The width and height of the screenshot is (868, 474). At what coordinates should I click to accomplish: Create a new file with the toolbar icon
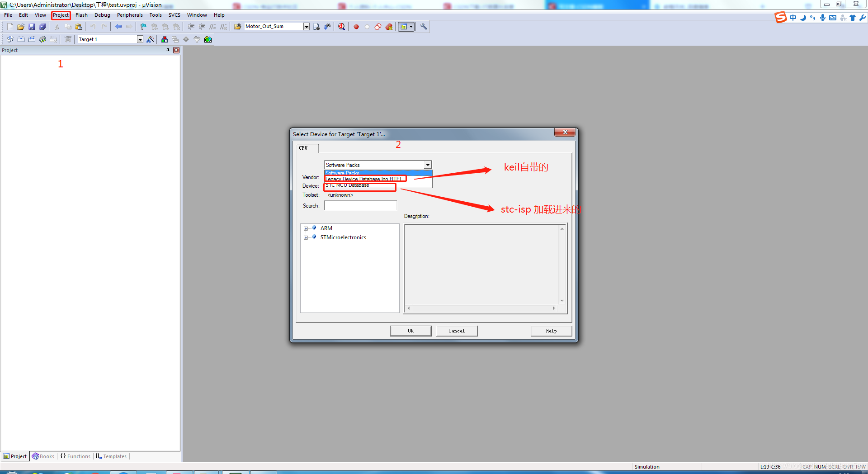pyautogui.click(x=10, y=27)
